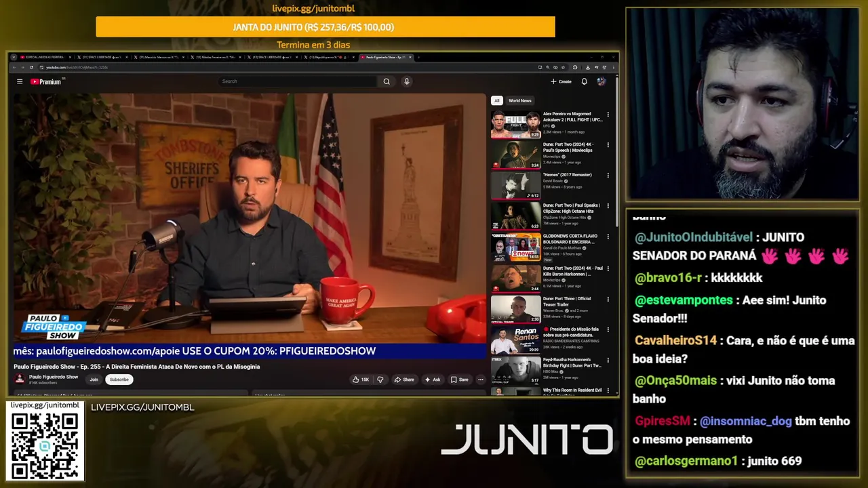868x488 pixels.
Task: Open browser extensions puzzle icon
Action: pyautogui.click(x=575, y=68)
